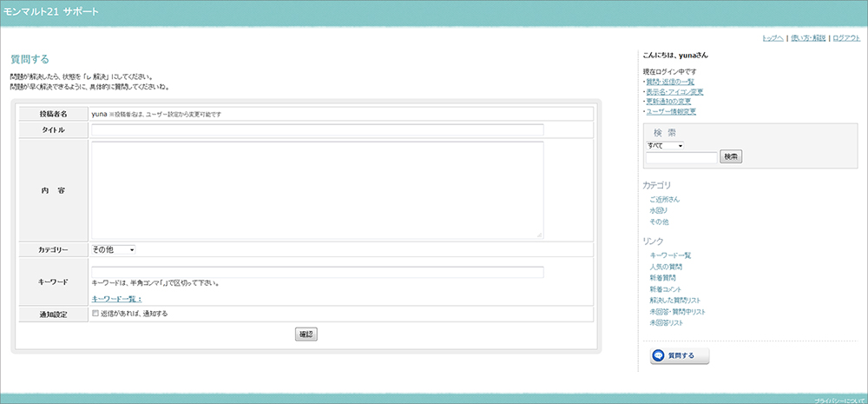Open 更新通知の変更 link
The width and height of the screenshot is (868, 404).
click(x=669, y=102)
